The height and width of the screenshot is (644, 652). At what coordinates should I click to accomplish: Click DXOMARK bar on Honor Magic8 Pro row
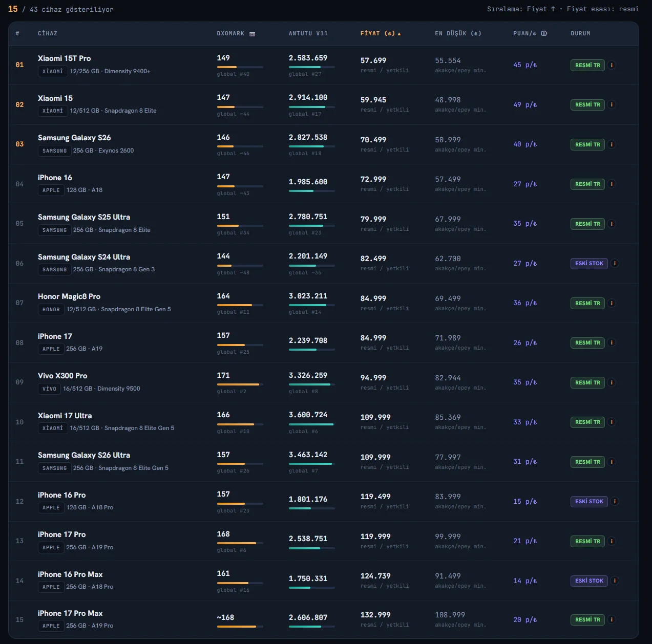(x=240, y=305)
